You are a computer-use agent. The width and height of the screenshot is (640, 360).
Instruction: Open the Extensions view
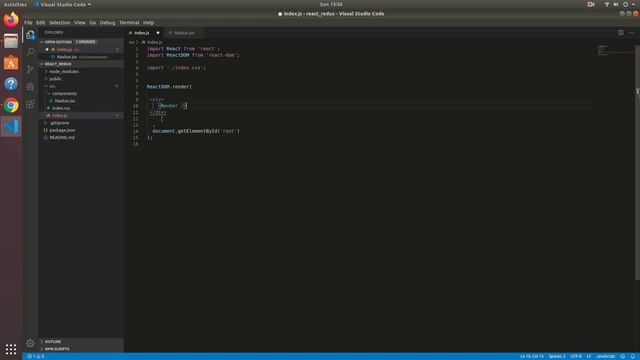click(31, 104)
